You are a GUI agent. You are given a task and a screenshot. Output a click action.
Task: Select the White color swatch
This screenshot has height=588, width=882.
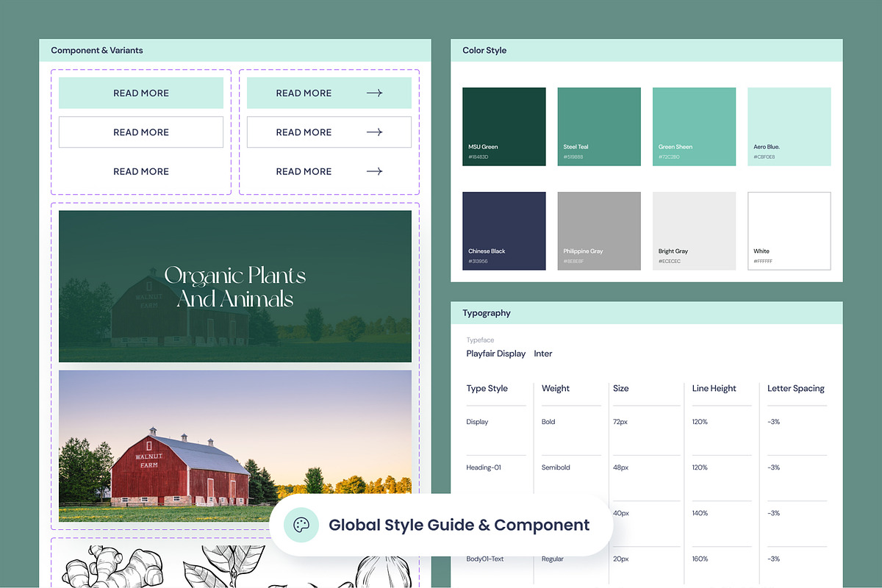click(789, 231)
